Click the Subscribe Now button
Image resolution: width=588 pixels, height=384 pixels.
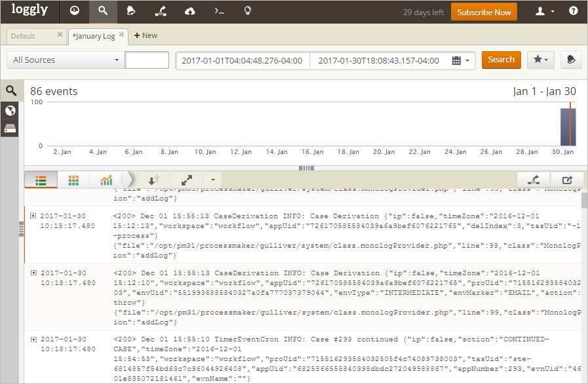(x=484, y=12)
